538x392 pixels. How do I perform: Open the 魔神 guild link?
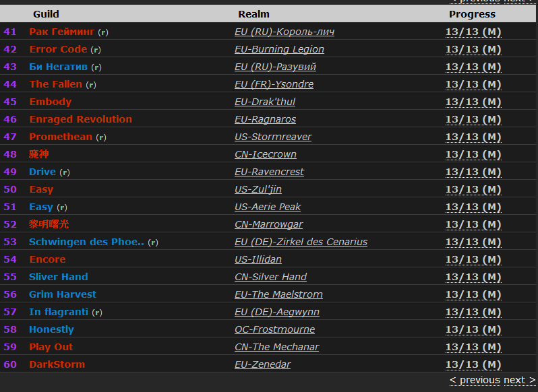(39, 154)
